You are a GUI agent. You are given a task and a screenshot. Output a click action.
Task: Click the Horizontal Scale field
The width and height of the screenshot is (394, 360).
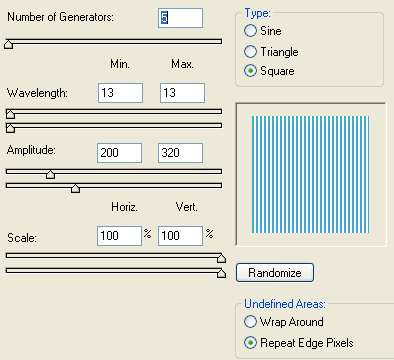(119, 236)
